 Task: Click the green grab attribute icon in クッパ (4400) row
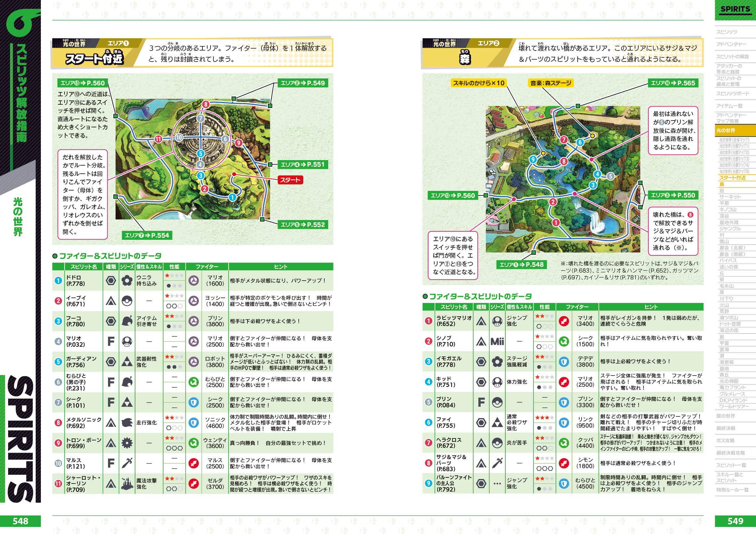pos(564,443)
